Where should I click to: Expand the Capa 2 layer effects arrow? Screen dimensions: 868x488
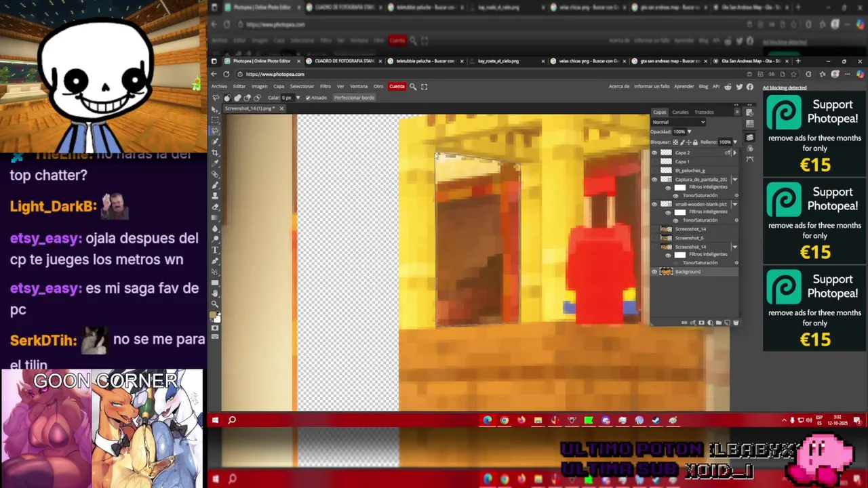coord(734,152)
